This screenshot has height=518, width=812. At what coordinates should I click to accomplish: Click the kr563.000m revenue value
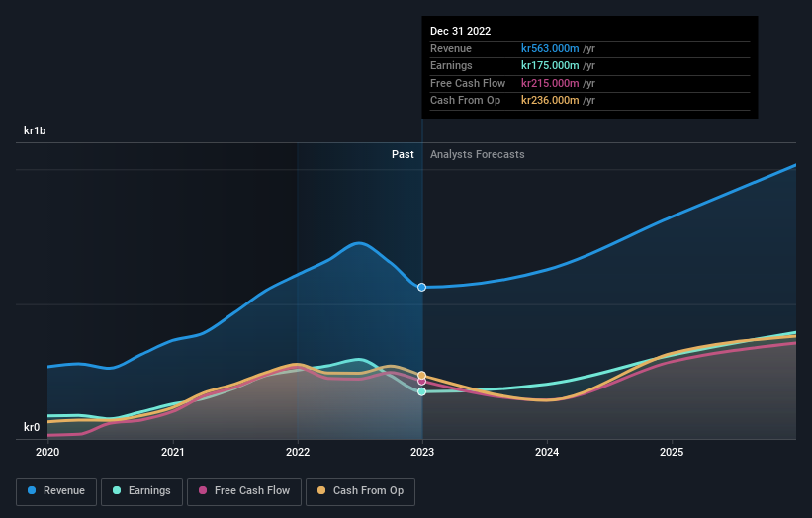tap(550, 48)
